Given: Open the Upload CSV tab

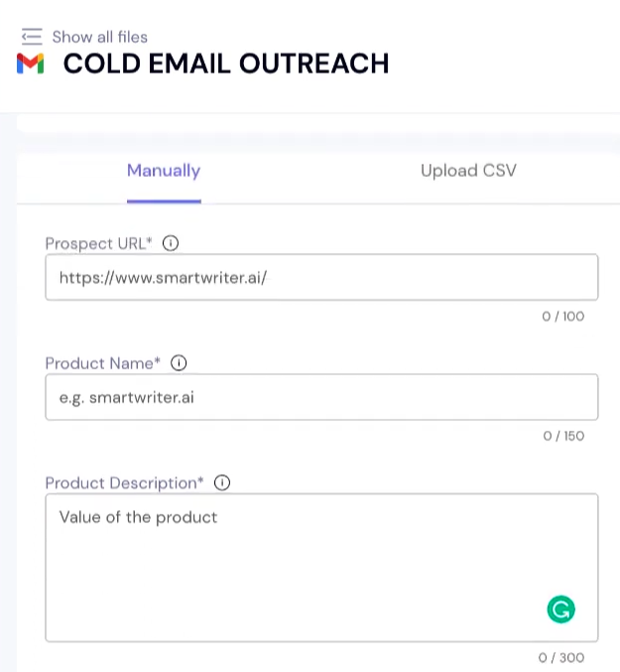Looking at the screenshot, I should pos(468,171).
